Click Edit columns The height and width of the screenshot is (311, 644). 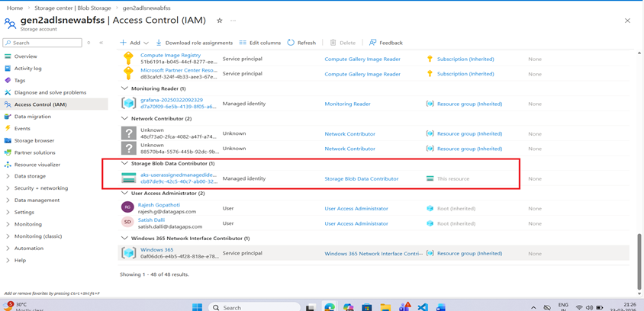click(260, 43)
